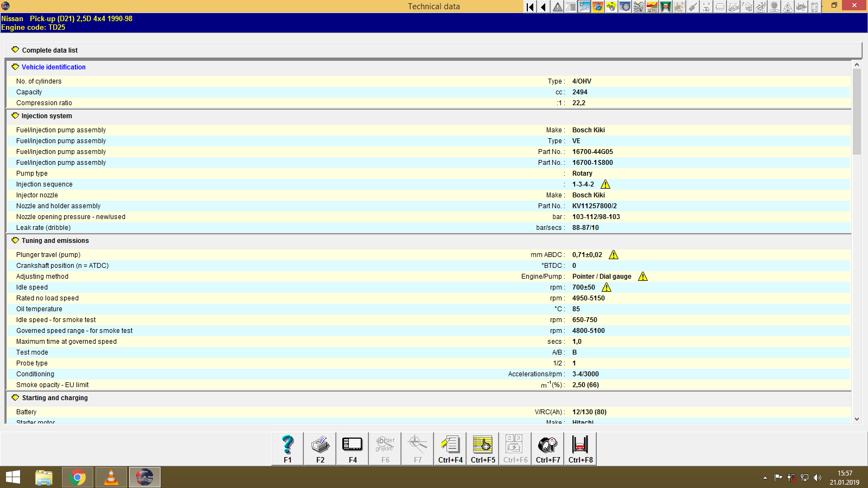This screenshot has width=868, height=488.
Task: Click the warning icon beside Pointer / Dial gauge
Action: [643, 277]
